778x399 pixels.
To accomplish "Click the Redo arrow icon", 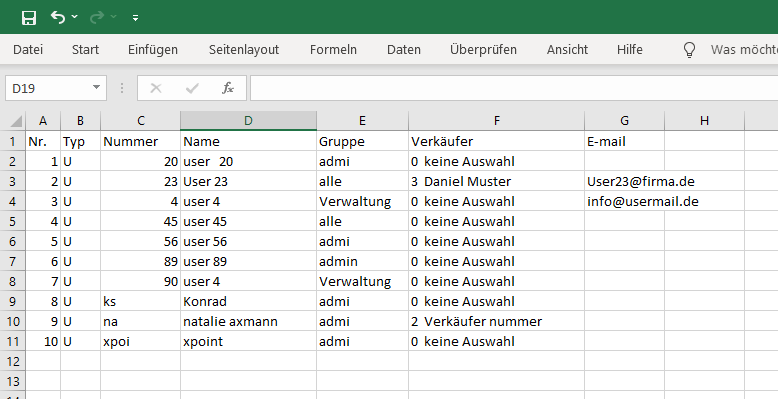I will click(x=97, y=17).
